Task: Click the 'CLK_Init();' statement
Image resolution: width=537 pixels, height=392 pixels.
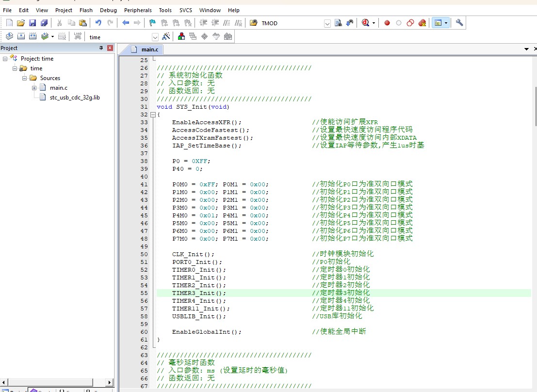Action: (193, 255)
